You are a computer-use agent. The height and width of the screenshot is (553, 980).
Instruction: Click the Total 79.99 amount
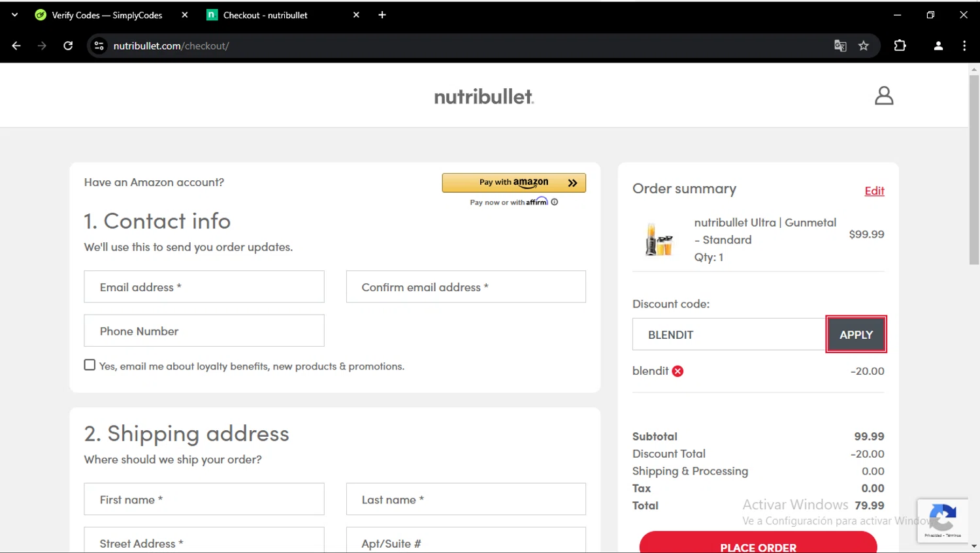869,505
